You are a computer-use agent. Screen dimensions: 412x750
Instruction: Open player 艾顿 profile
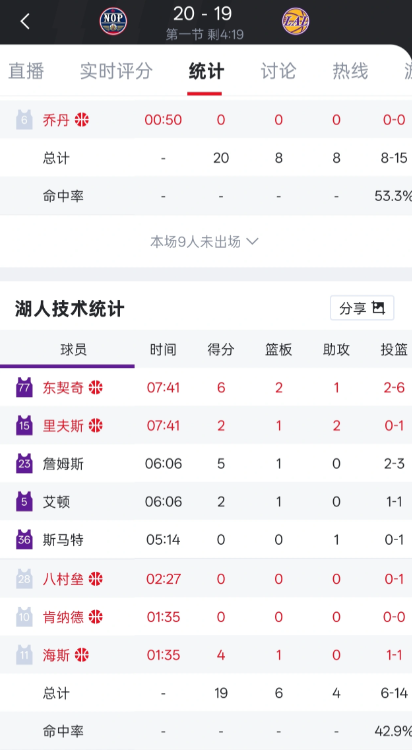pos(56,501)
